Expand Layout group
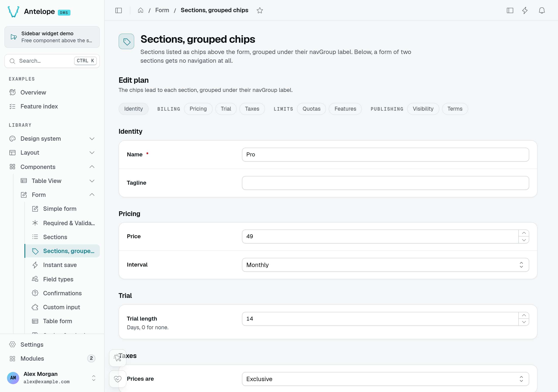This screenshot has height=392, width=558. pos(52,152)
